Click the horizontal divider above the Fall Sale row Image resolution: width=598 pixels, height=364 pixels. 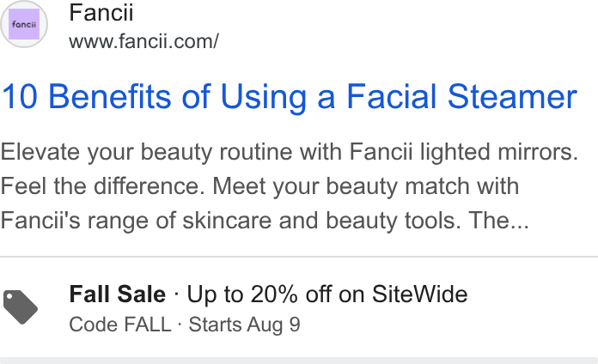[299, 257]
